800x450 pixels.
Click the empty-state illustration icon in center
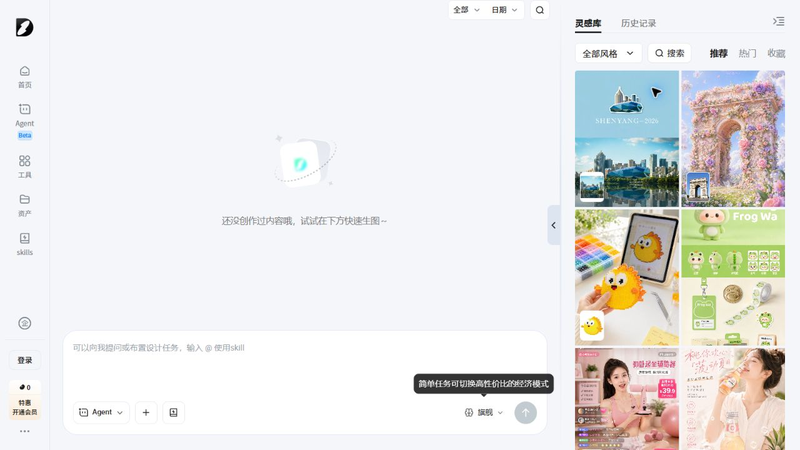pos(305,162)
